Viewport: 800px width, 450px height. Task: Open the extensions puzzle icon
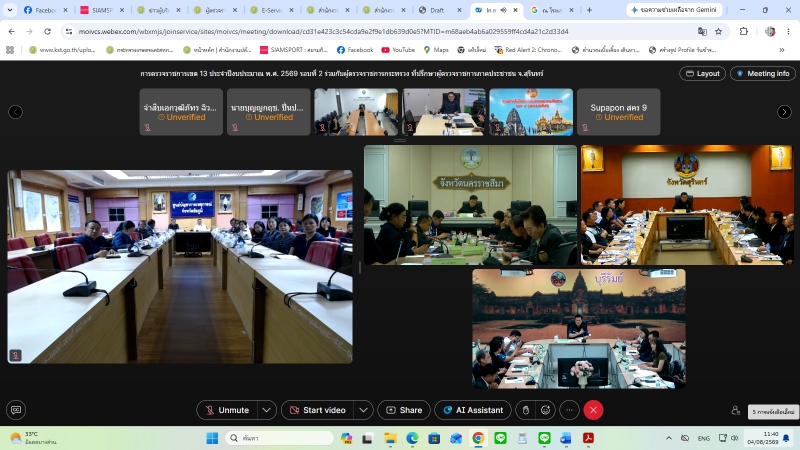pos(744,32)
